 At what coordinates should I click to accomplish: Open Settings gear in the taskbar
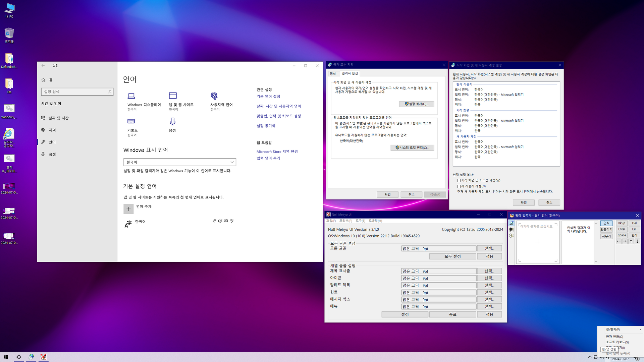tap(19, 357)
